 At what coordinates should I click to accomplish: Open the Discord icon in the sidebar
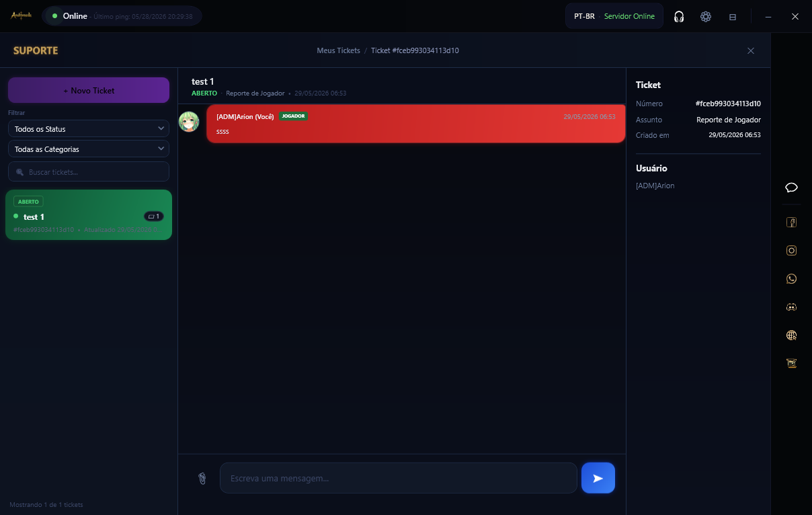(x=791, y=307)
